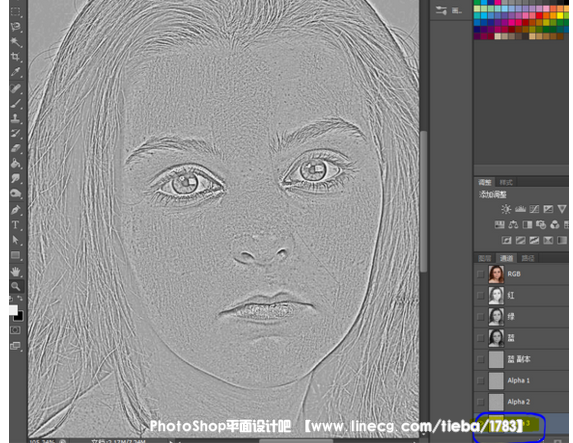Click the canvas vertical scrollbar
The image size is (573, 443).
[424, 202]
